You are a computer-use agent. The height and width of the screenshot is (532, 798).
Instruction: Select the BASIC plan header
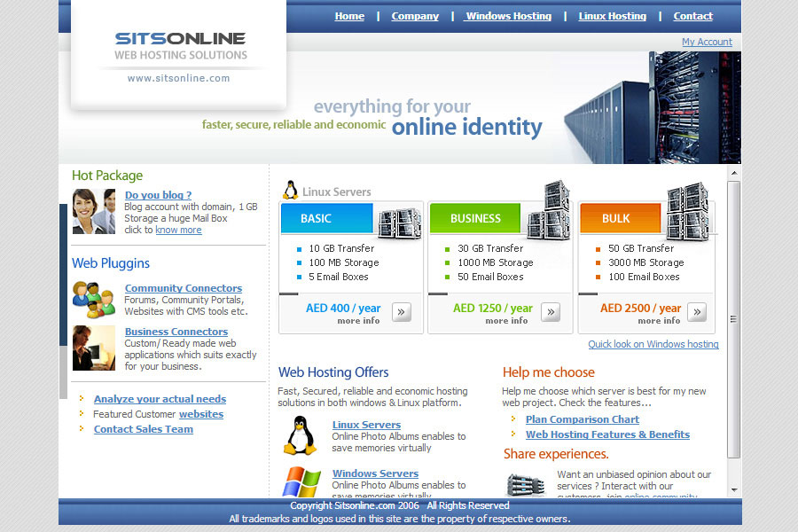click(326, 218)
